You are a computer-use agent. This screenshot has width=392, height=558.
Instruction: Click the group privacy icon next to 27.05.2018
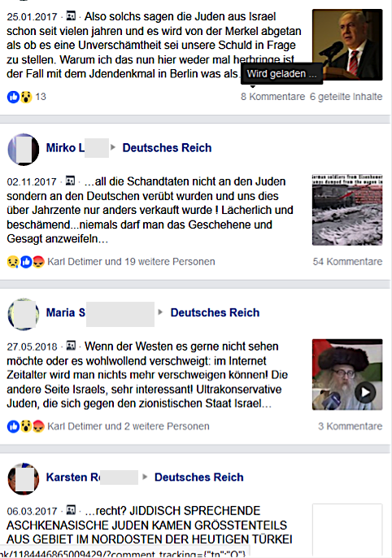[71, 346]
